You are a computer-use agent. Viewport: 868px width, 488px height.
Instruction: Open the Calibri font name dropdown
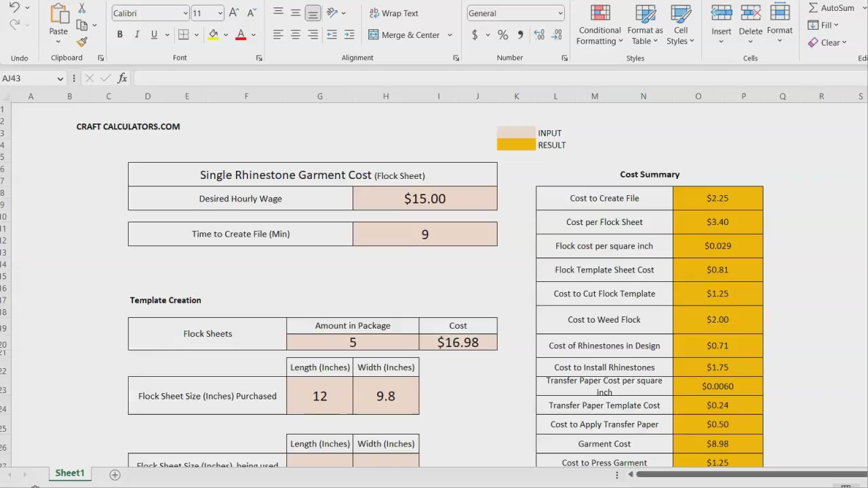[x=185, y=14]
